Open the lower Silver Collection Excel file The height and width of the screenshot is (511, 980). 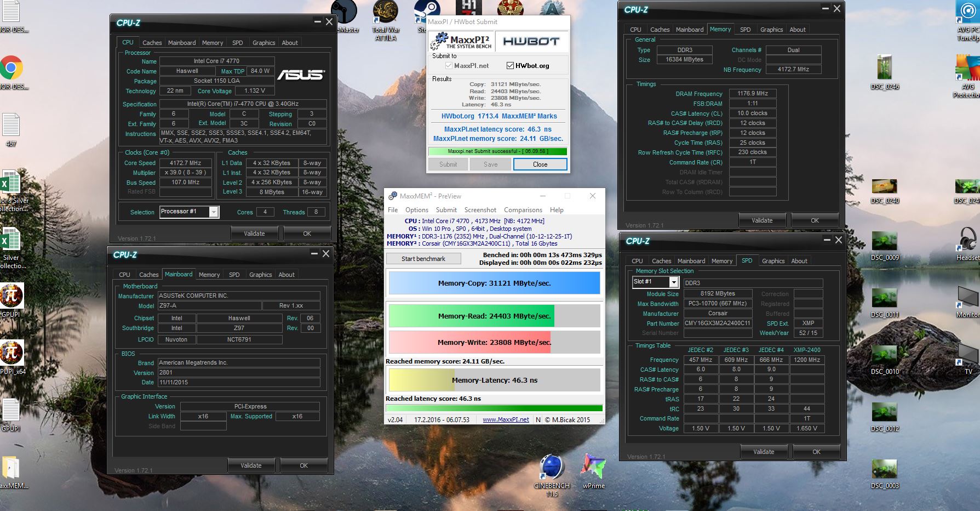tap(12, 248)
